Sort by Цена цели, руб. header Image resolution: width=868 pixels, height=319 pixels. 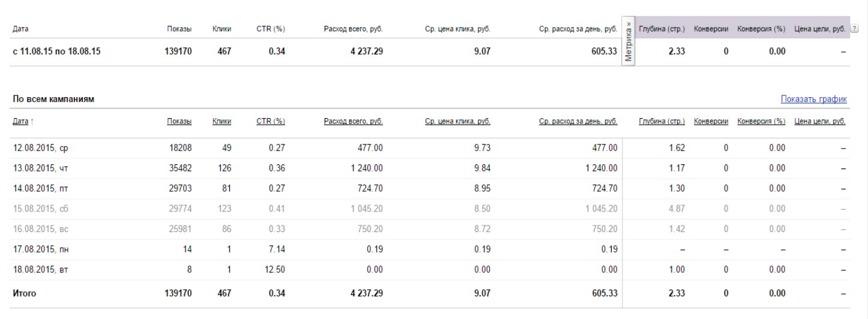click(820, 122)
